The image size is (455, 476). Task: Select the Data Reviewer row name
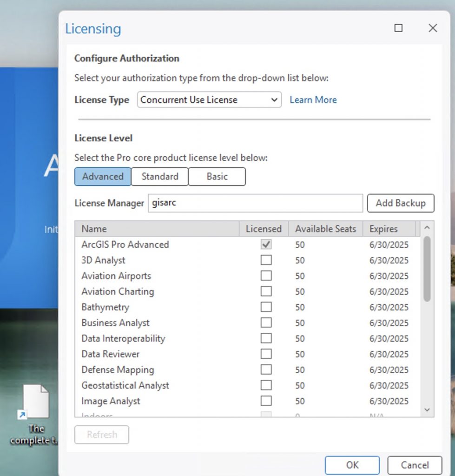(111, 354)
